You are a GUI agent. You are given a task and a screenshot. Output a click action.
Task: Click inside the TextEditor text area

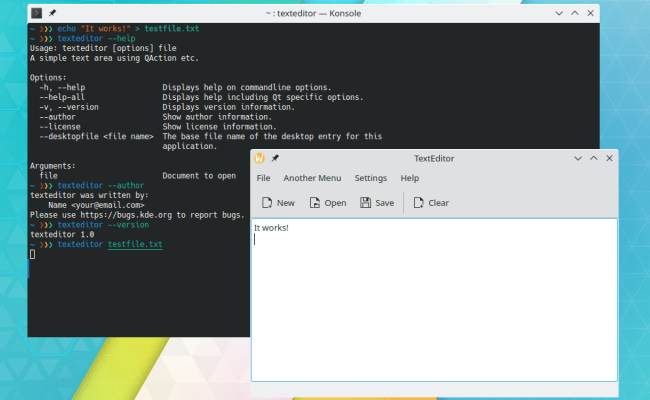[x=434, y=300]
